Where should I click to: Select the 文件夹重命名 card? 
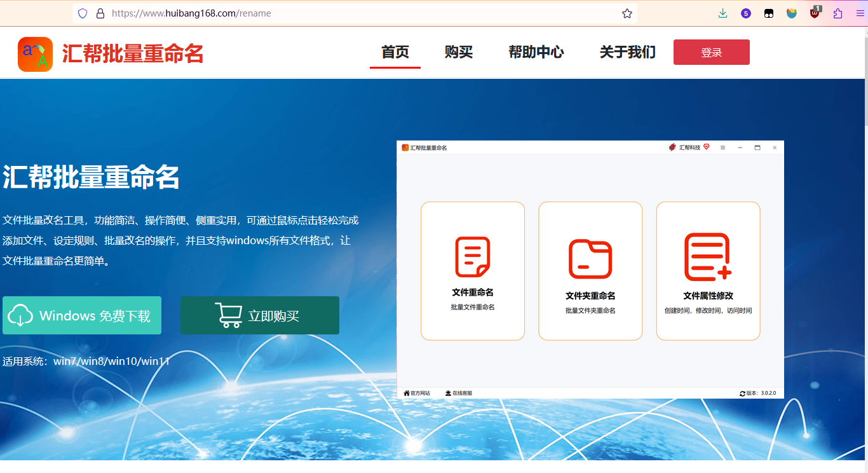(590, 271)
